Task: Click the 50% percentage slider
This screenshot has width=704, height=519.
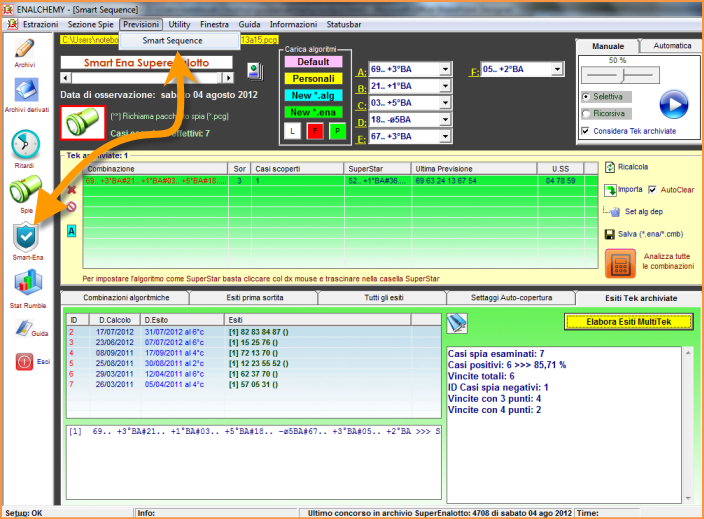Action: point(620,75)
